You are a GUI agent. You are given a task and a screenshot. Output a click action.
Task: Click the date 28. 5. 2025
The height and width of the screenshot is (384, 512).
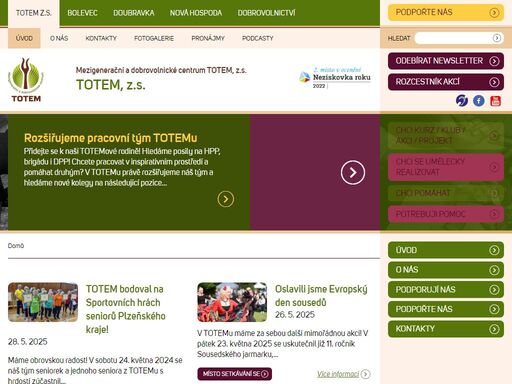pos(28,342)
